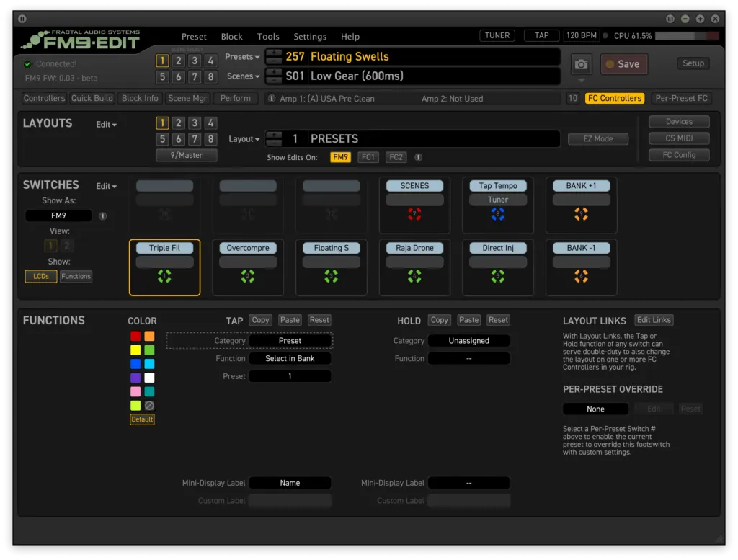Image resolution: width=738 pixels, height=560 pixels.
Task: Click the Save button
Action: [x=623, y=64]
